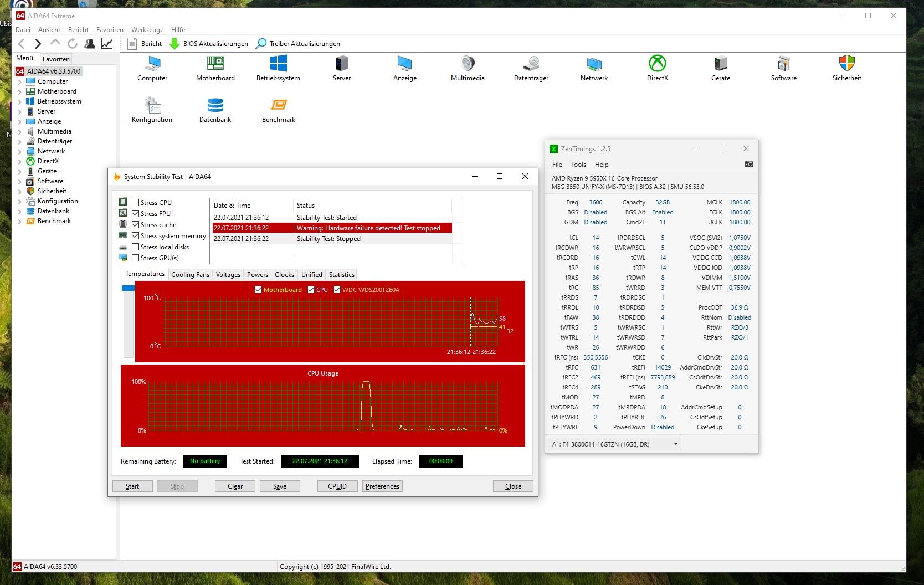Image resolution: width=924 pixels, height=585 pixels.
Task: Expand Sicherheit node in the tree
Action: pyautogui.click(x=20, y=191)
